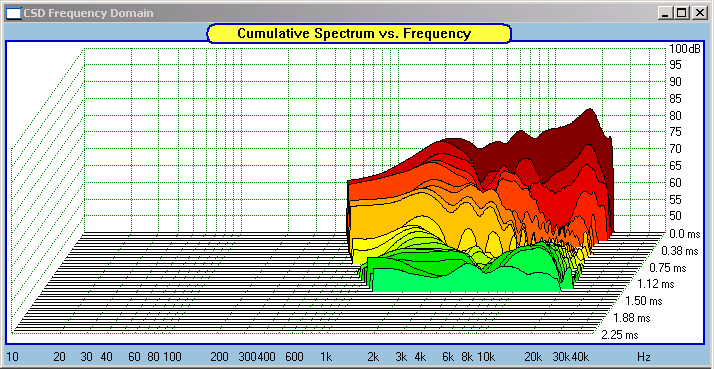The width and height of the screenshot is (714, 369).
Task: Click the 2k frequency axis label
Action: [373, 357]
